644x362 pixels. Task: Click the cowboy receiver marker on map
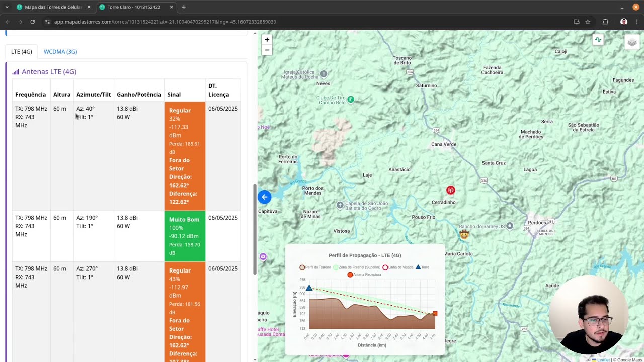pyautogui.click(x=464, y=234)
